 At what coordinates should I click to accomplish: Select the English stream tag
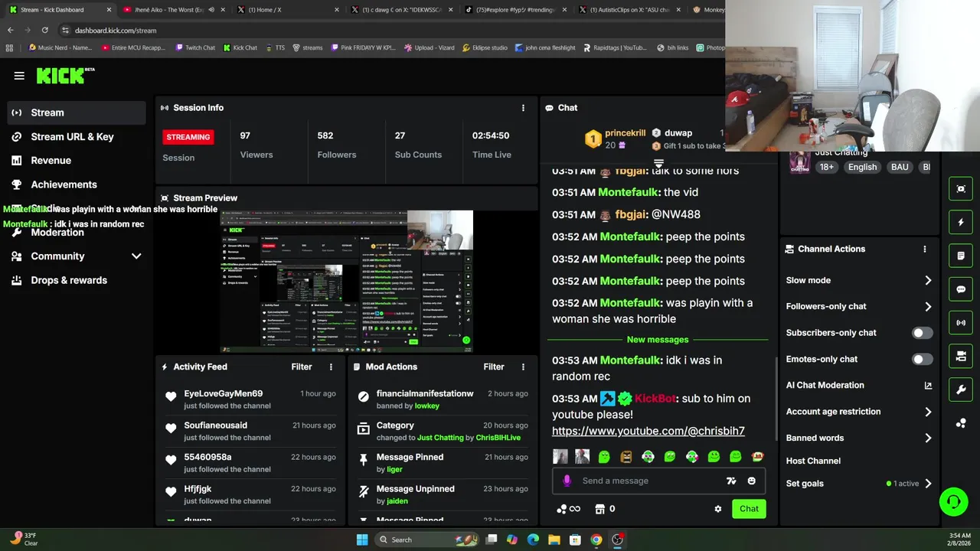pyautogui.click(x=862, y=167)
